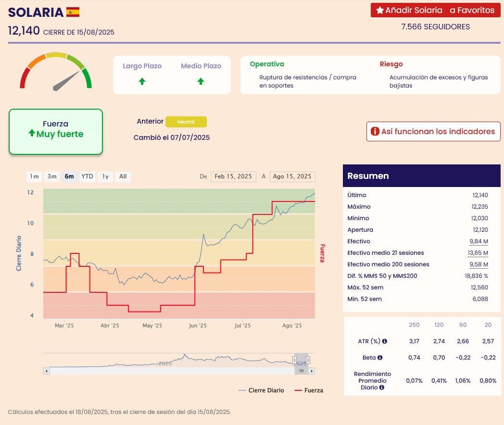Click the Spanish flag icon beside SOLARIA
This screenshot has width=504, height=425.
point(73,12)
